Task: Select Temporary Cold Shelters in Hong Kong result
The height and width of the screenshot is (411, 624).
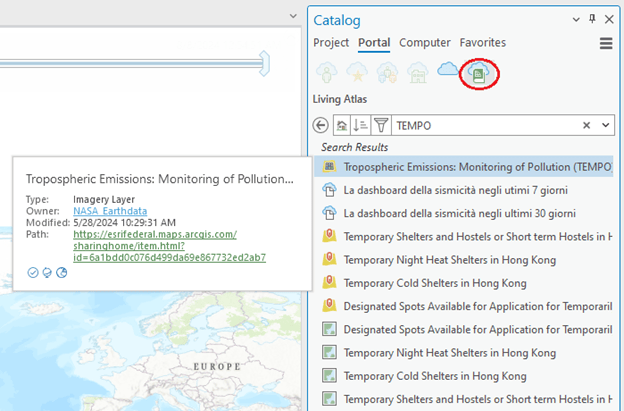Action: 435,283
